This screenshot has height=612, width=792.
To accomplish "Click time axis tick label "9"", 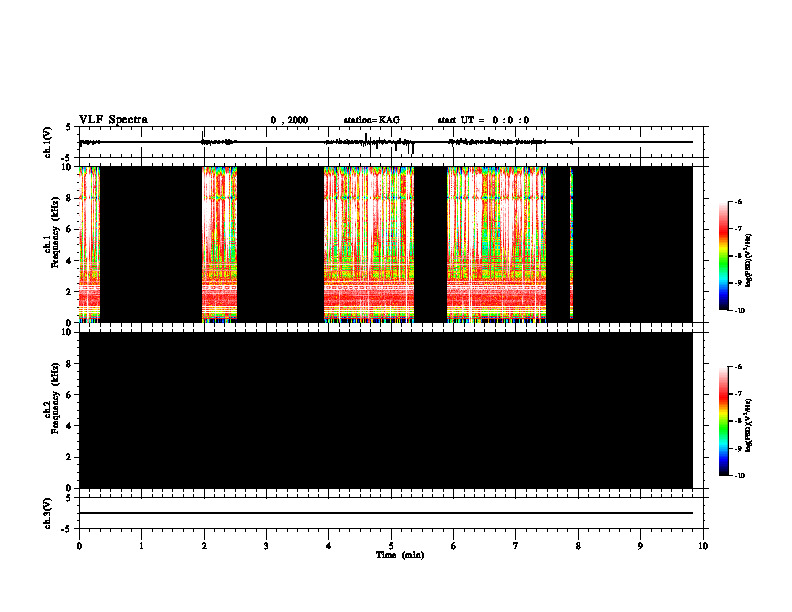I will click(640, 546).
